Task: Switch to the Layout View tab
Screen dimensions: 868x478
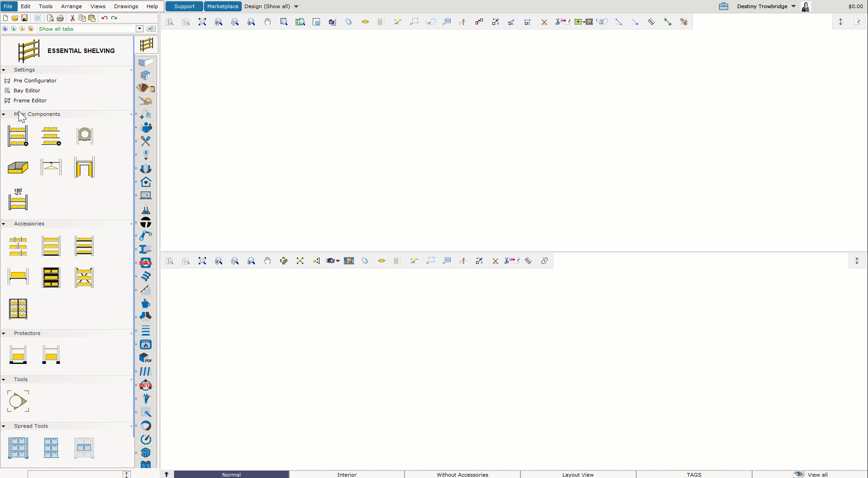Action: click(x=577, y=474)
